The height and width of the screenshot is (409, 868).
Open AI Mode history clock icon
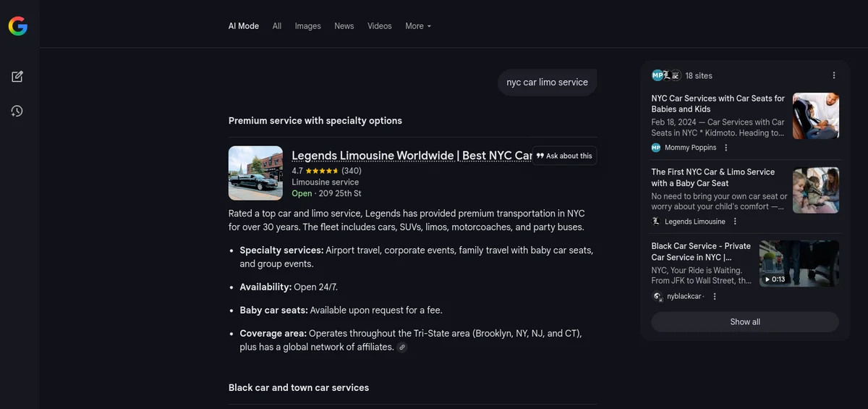17,111
